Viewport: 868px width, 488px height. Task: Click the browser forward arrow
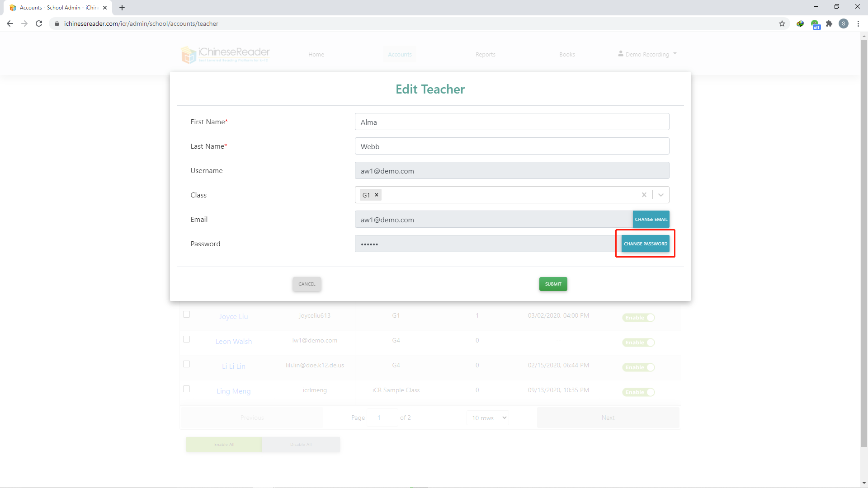tap(24, 23)
